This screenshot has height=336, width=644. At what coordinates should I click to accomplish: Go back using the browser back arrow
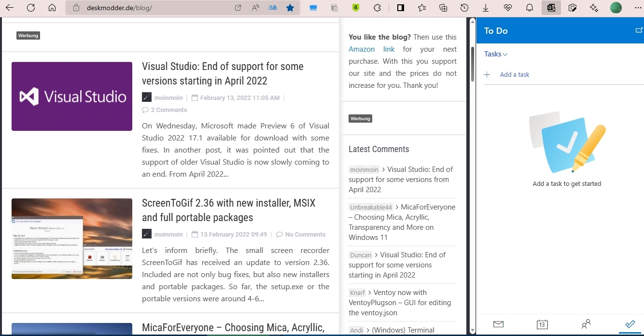[10, 8]
